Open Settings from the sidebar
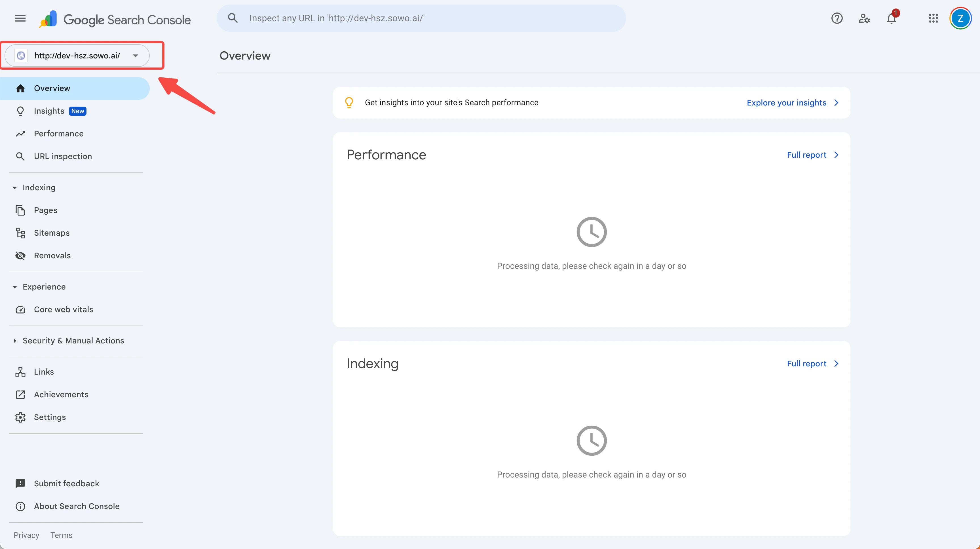This screenshot has width=980, height=549. tap(50, 417)
